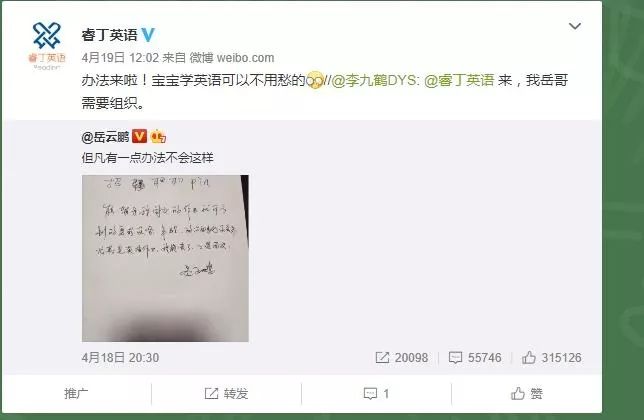The height and width of the screenshot is (420, 644).
Task: Click the crown member badge icon
Action: tap(158, 136)
